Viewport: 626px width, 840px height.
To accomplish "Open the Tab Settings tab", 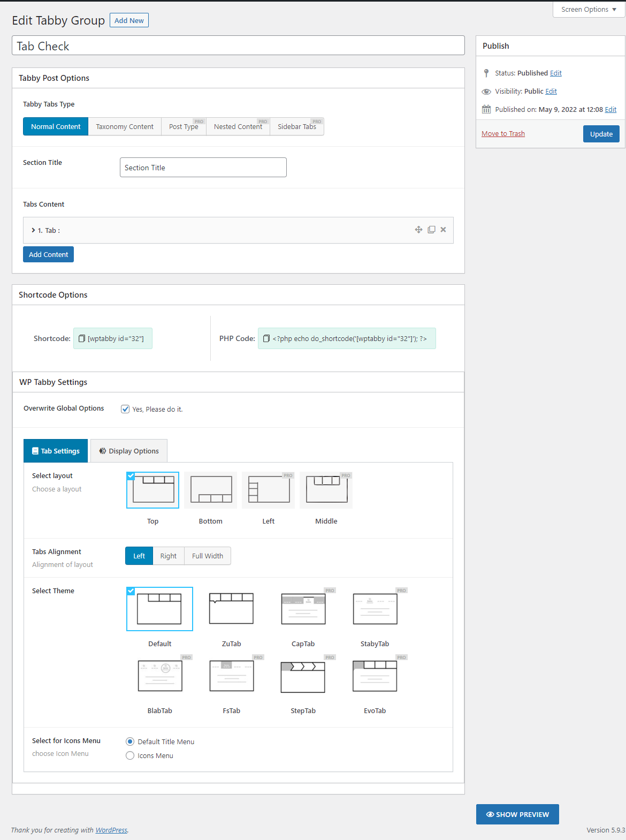I will pyautogui.click(x=56, y=451).
